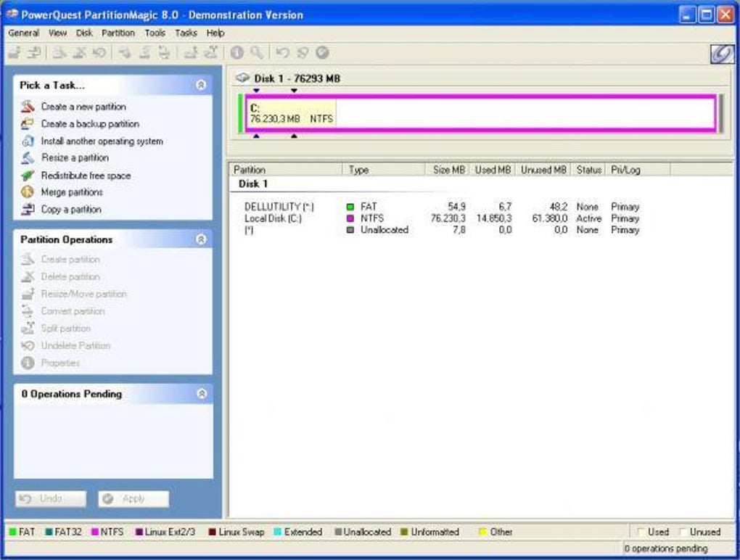
Task: Click the Convert partition operation icon
Action: pyautogui.click(x=28, y=311)
